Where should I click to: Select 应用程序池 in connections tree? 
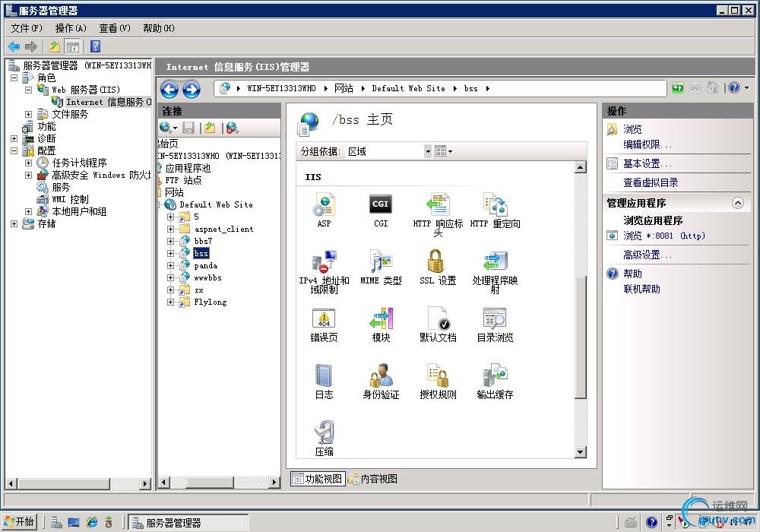click(188, 168)
